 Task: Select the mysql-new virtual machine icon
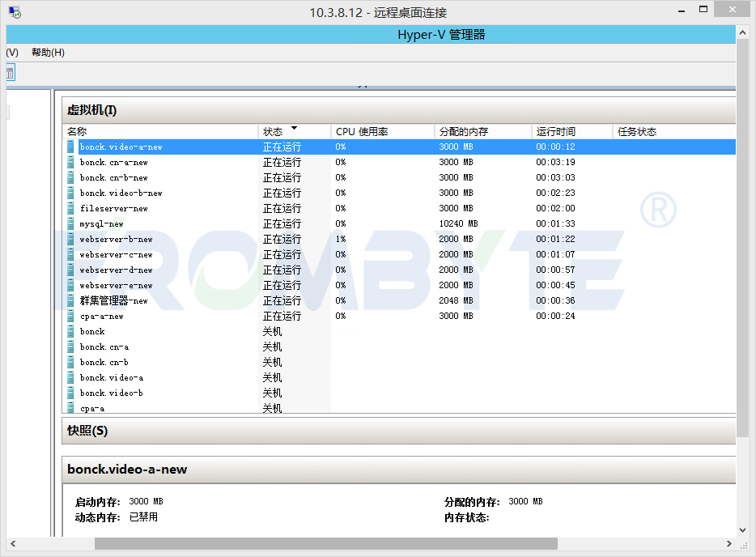70,223
